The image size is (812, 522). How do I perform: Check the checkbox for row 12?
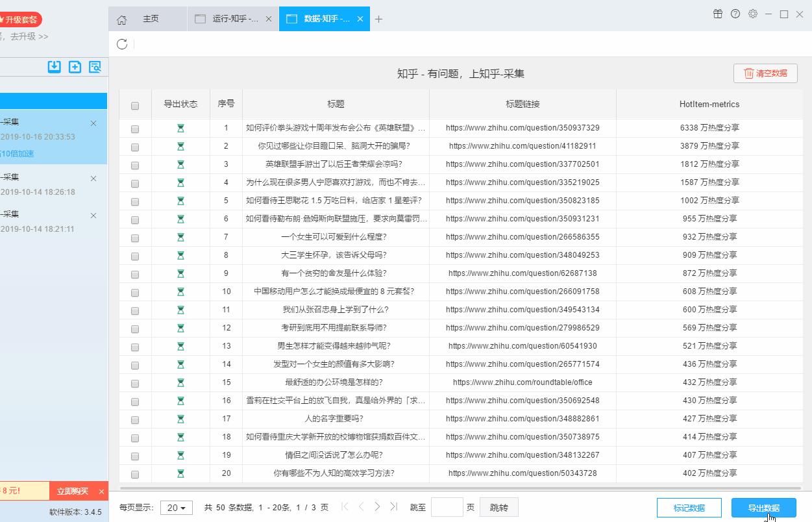pos(135,329)
